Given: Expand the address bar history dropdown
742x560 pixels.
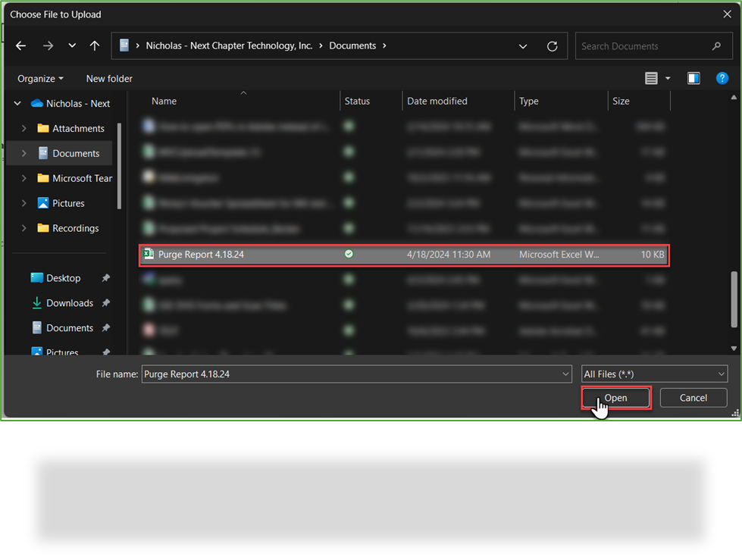Looking at the screenshot, I should tap(523, 46).
